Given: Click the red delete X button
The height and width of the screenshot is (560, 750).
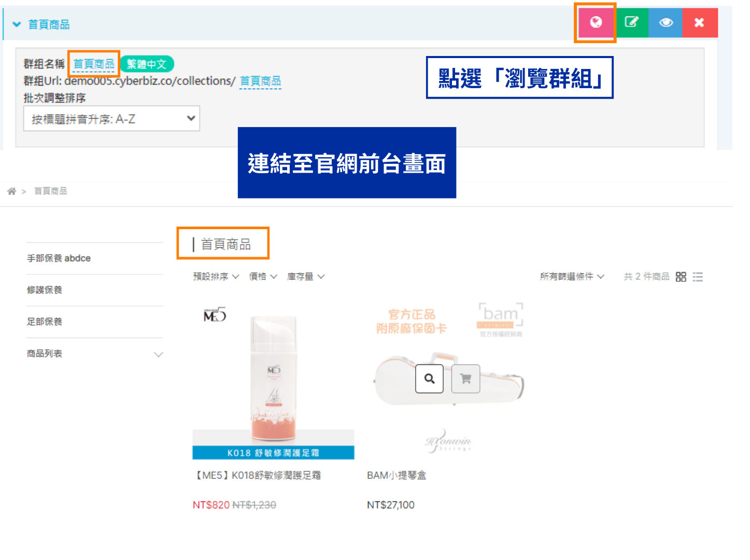Looking at the screenshot, I should click(699, 22).
